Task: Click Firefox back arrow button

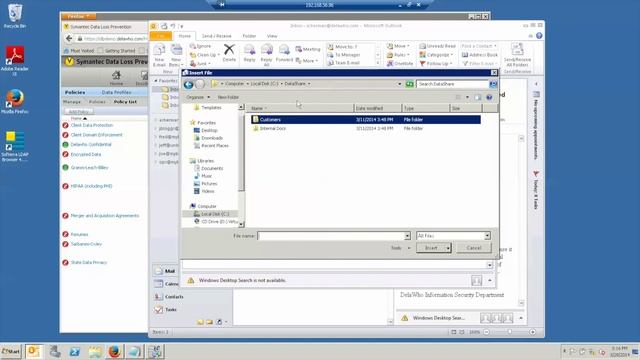Action: click(69, 38)
